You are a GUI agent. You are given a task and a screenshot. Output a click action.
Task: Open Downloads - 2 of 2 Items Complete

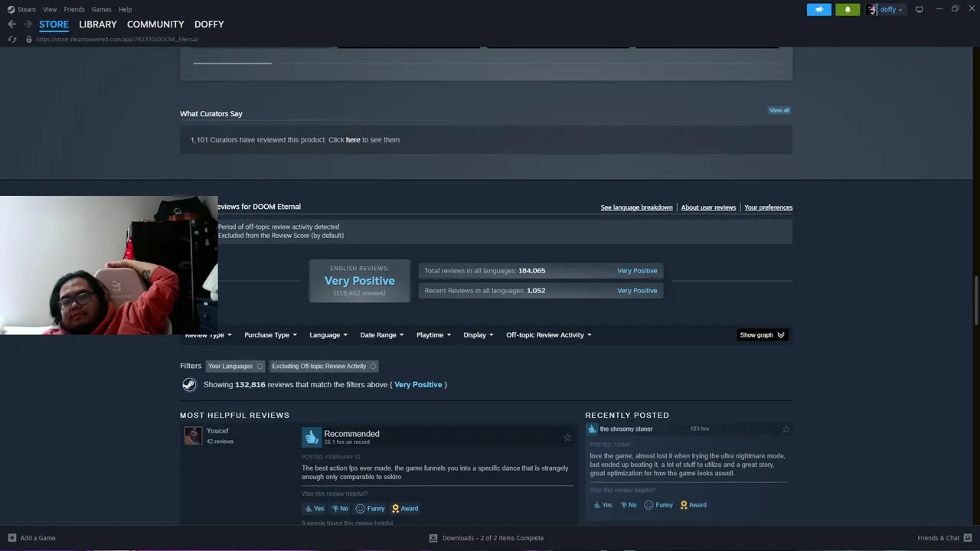click(493, 538)
